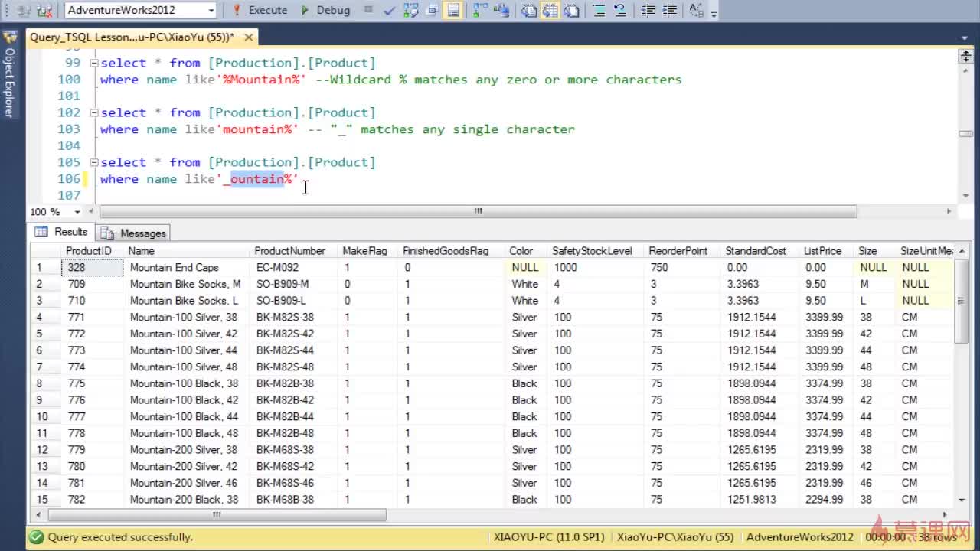
Task: Click Display Estimated Execution Plan icon
Action: click(413, 10)
